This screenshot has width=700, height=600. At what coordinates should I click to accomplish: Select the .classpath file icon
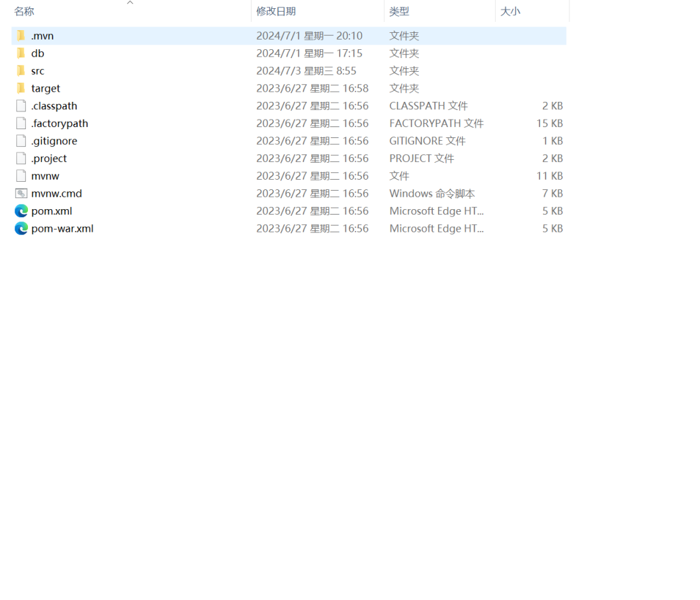(21, 106)
